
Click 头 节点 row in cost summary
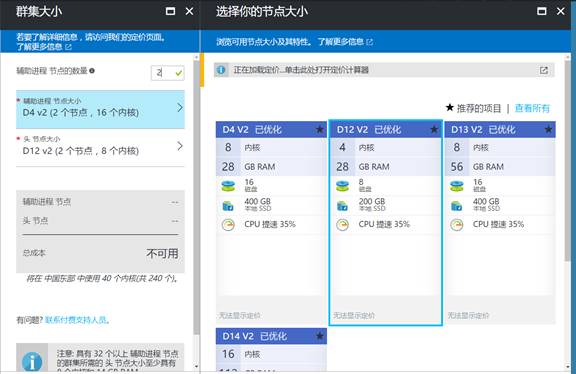[100, 221]
